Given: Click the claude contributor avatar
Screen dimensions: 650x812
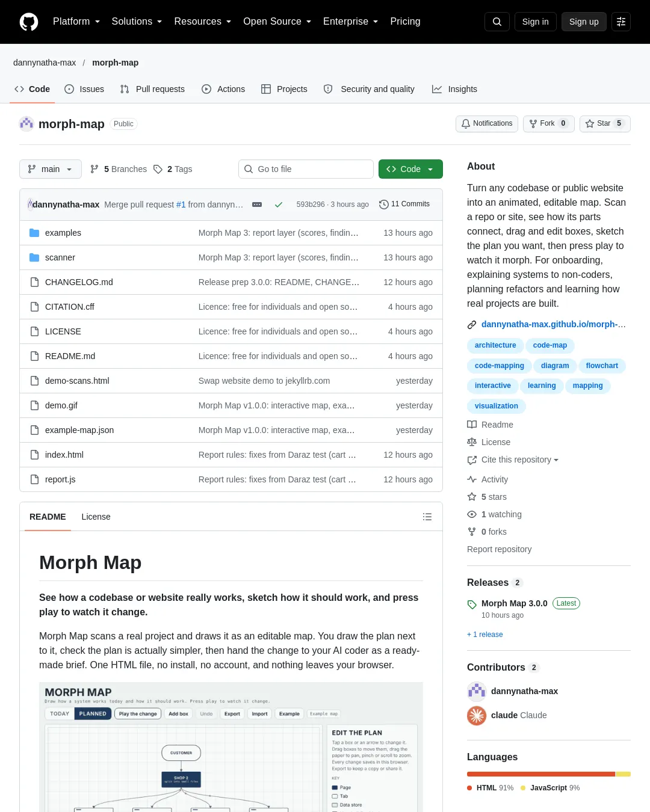Looking at the screenshot, I should point(477,715).
